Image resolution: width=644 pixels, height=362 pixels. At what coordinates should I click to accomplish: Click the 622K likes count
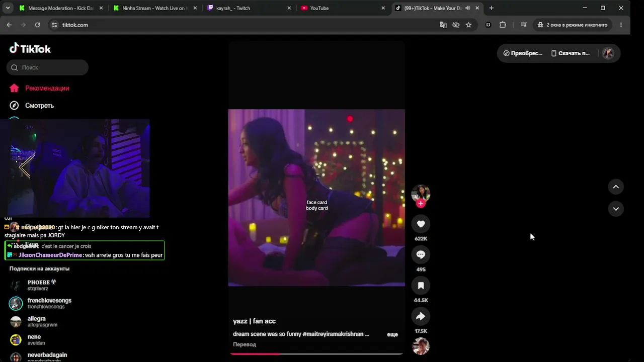click(x=421, y=239)
